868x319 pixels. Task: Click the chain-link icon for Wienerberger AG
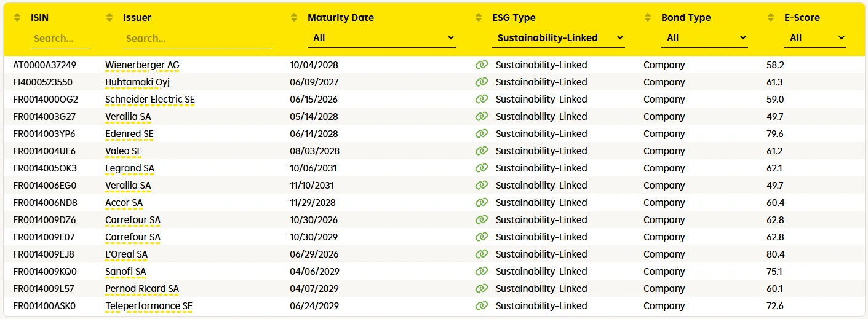point(481,65)
